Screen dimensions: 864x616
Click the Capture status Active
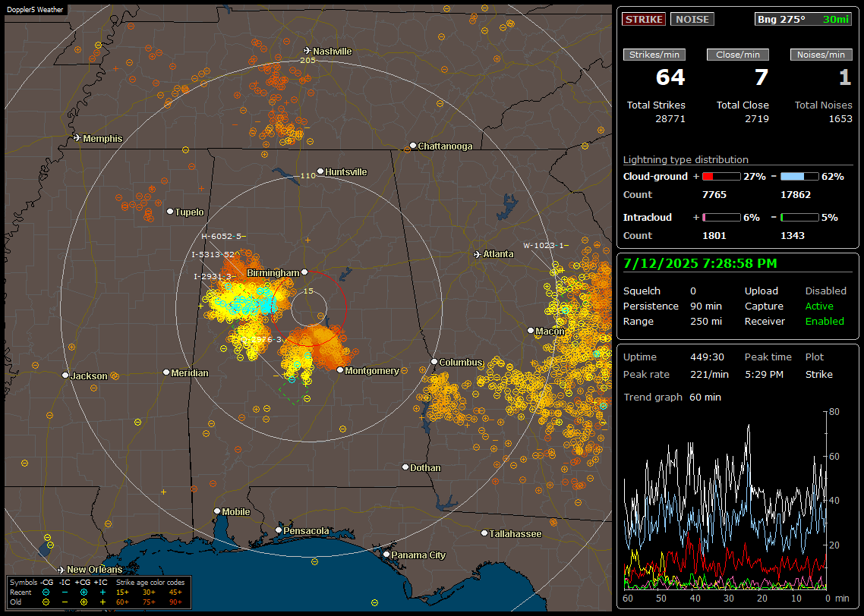point(819,306)
